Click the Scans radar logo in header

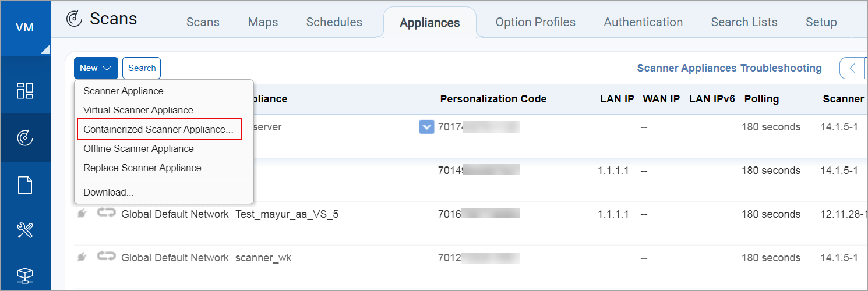tap(74, 20)
